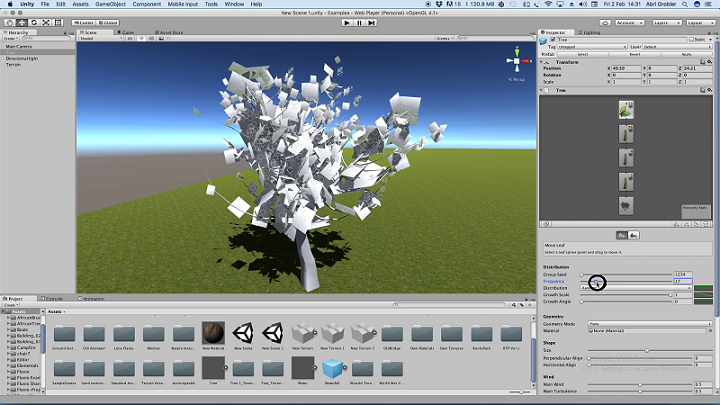
Task: Click the favorites star icon in Project
Action: click(529, 305)
